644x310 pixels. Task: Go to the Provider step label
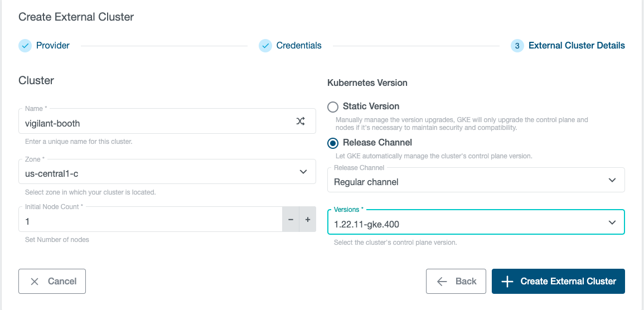click(53, 46)
